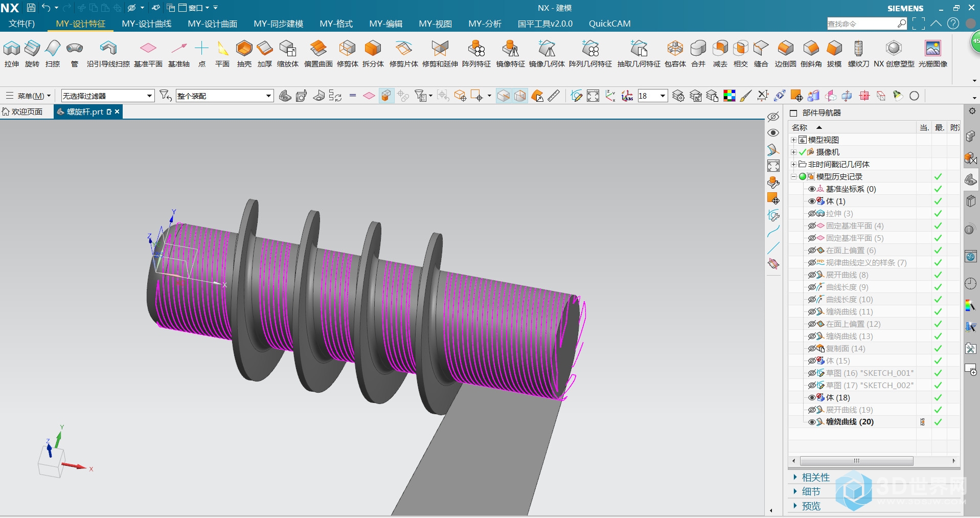Show the 固定基准平面 (4) feature
980x518 pixels.
click(x=812, y=226)
